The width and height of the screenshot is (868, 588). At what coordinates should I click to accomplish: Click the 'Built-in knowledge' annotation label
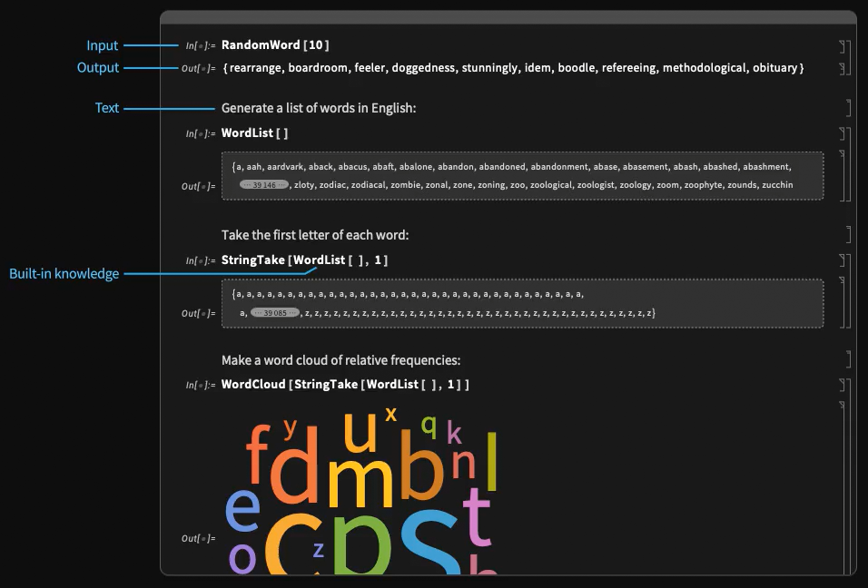[64, 274]
